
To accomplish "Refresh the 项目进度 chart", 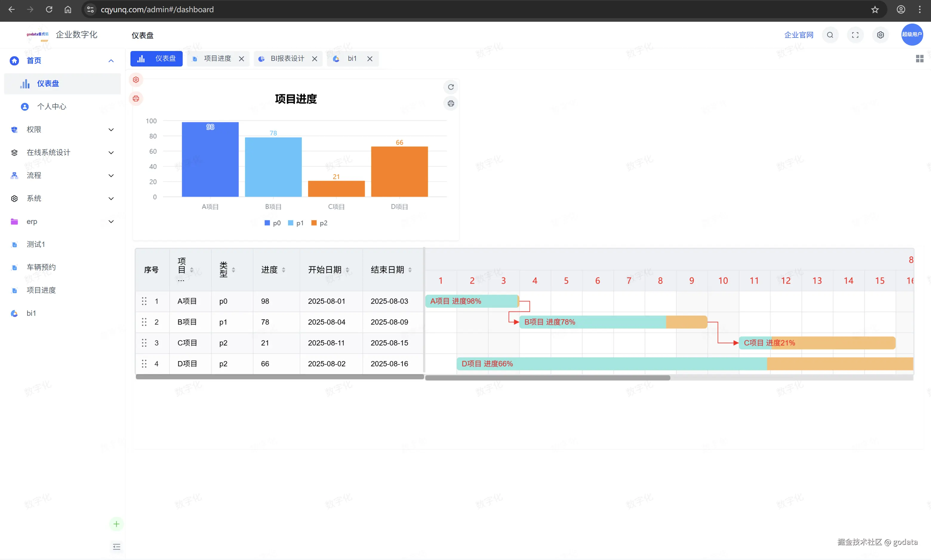I will tap(451, 87).
